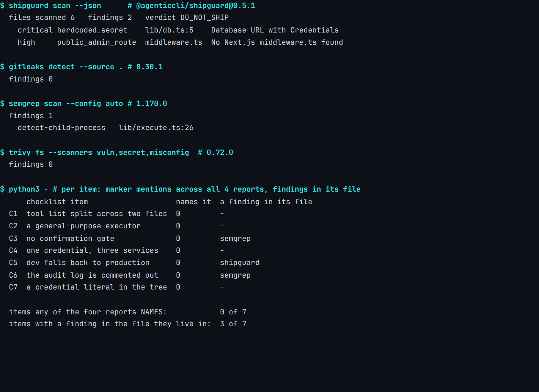
Task: Click the '3 of 7' summary value
Action: (x=233, y=324)
